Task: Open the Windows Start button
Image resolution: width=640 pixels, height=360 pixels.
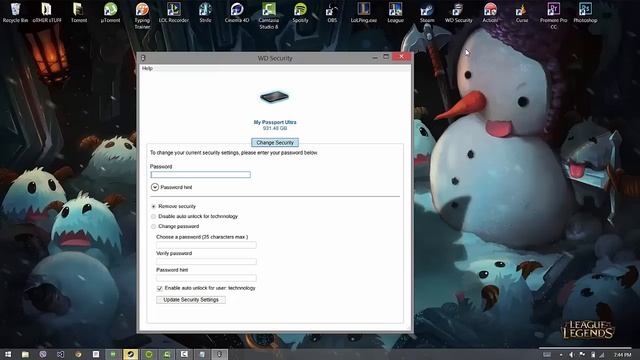Action: tap(8, 354)
